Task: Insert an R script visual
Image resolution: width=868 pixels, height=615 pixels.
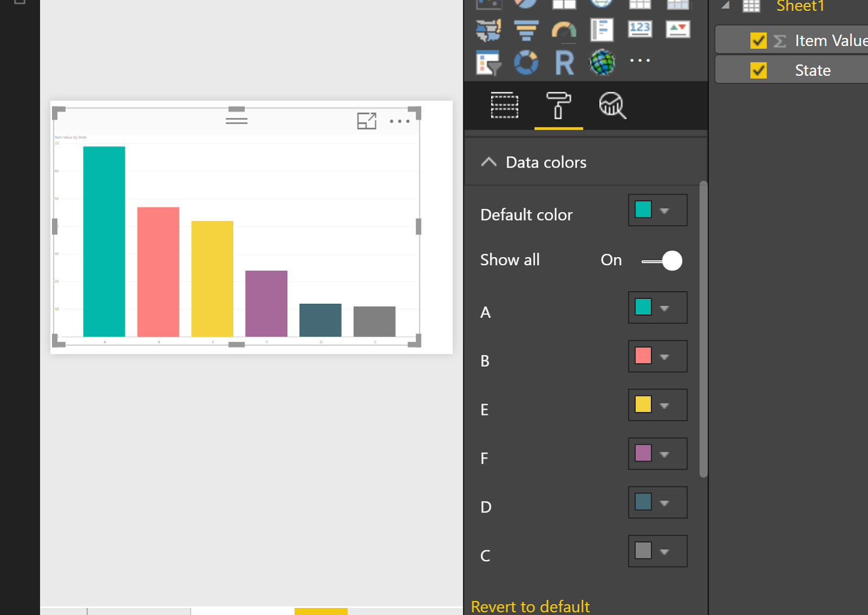Action: click(x=564, y=61)
